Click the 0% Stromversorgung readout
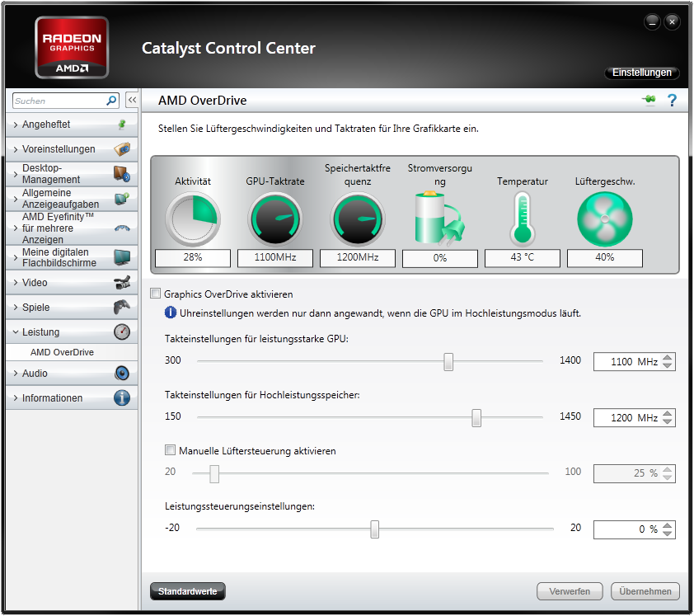 440,258
